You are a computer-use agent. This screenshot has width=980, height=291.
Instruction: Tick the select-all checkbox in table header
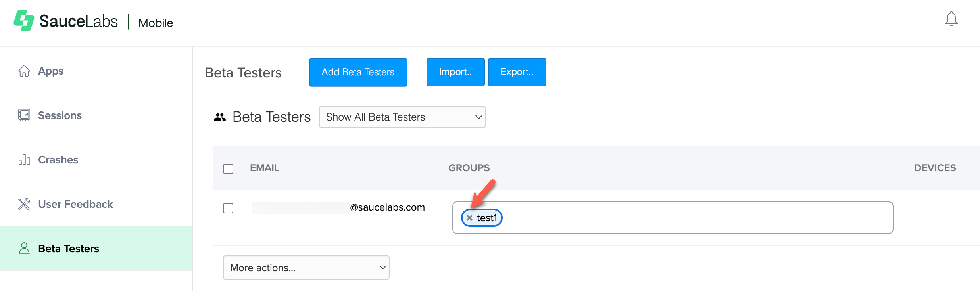click(x=228, y=169)
